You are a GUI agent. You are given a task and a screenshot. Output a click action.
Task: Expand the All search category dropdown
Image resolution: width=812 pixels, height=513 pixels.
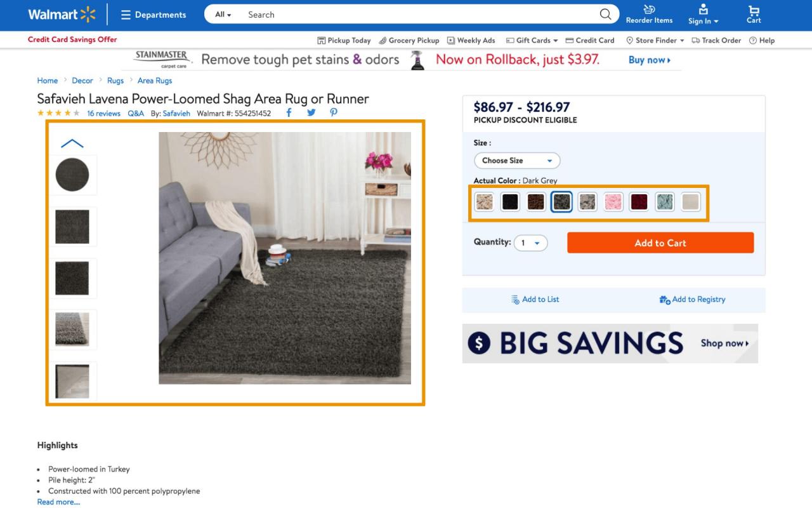[x=223, y=15]
